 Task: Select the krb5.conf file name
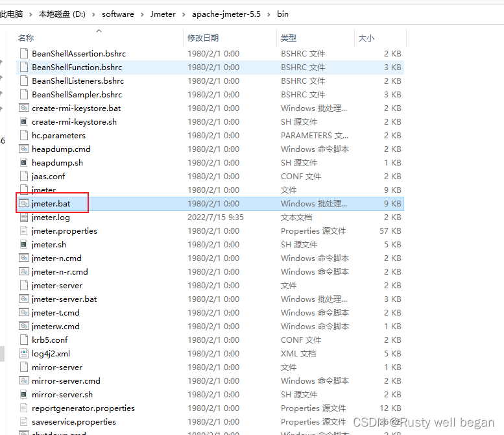click(x=50, y=340)
